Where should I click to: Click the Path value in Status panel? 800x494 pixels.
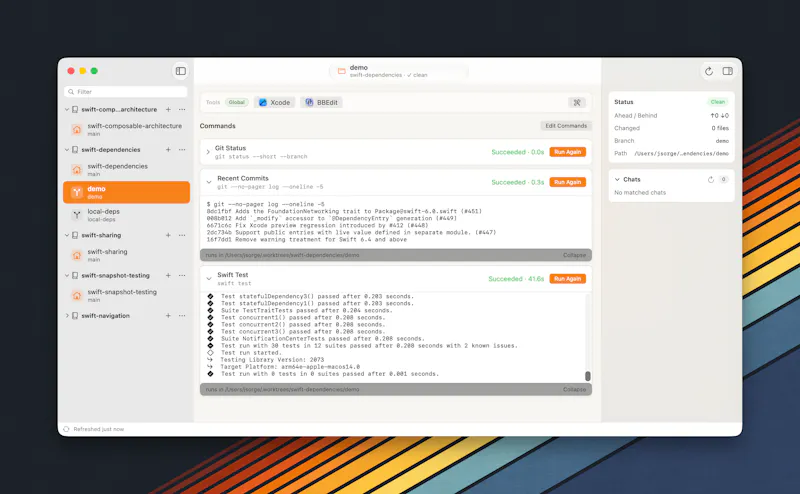(x=681, y=154)
